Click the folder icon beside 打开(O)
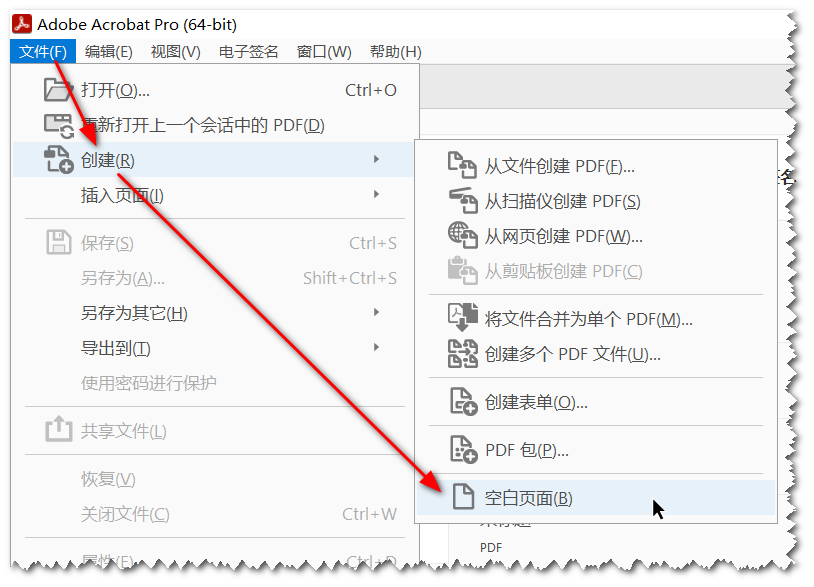814x587 pixels. coord(57,89)
